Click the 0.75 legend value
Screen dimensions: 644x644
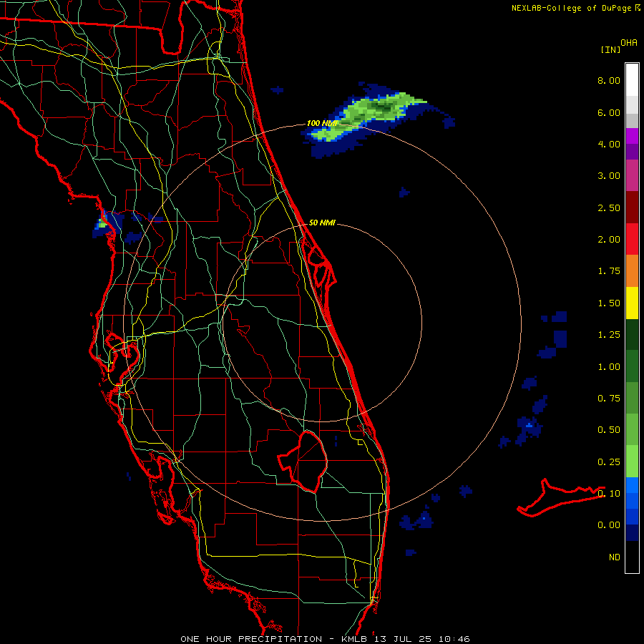coord(609,399)
